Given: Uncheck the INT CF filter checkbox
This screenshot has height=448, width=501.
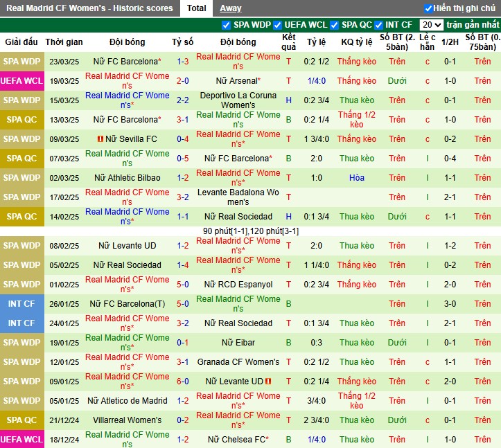Looking at the screenshot, I should (378, 25).
